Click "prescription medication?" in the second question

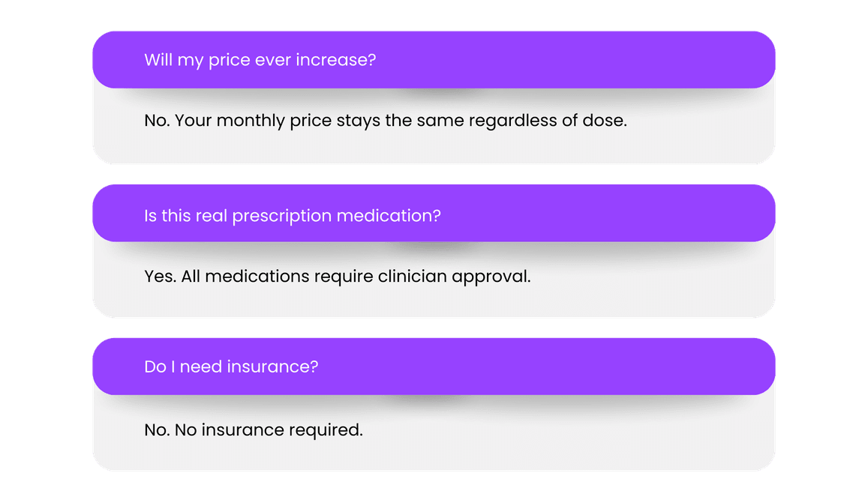tap(336, 216)
